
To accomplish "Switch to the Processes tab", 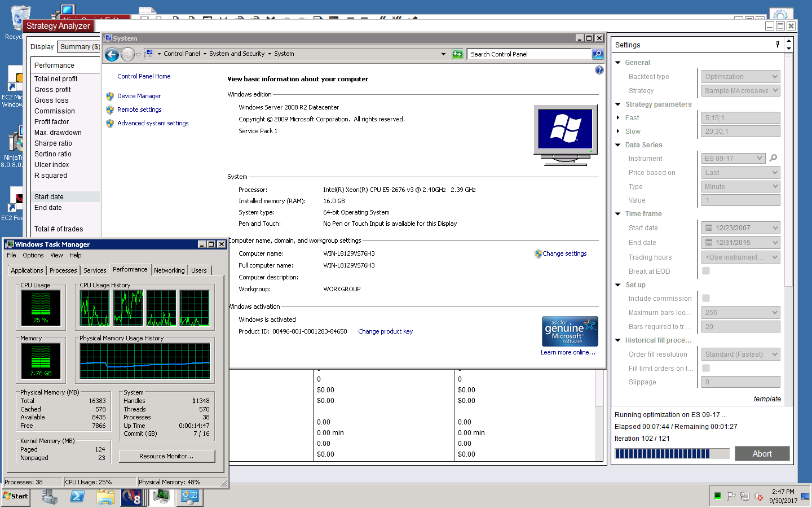I will pos(63,270).
